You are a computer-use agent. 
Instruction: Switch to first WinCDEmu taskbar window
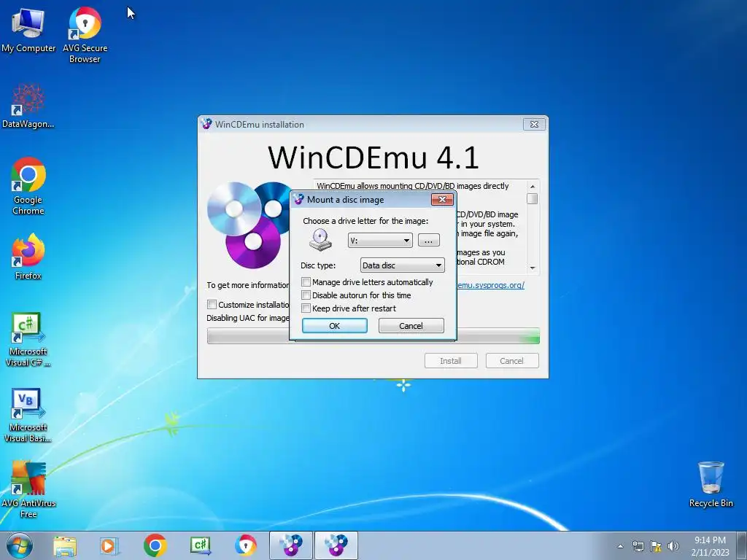coord(290,545)
